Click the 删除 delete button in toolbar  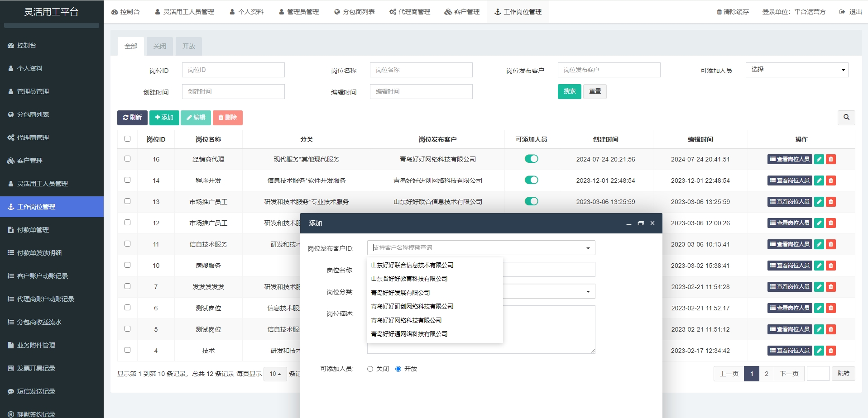pyautogui.click(x=228, y=118)
